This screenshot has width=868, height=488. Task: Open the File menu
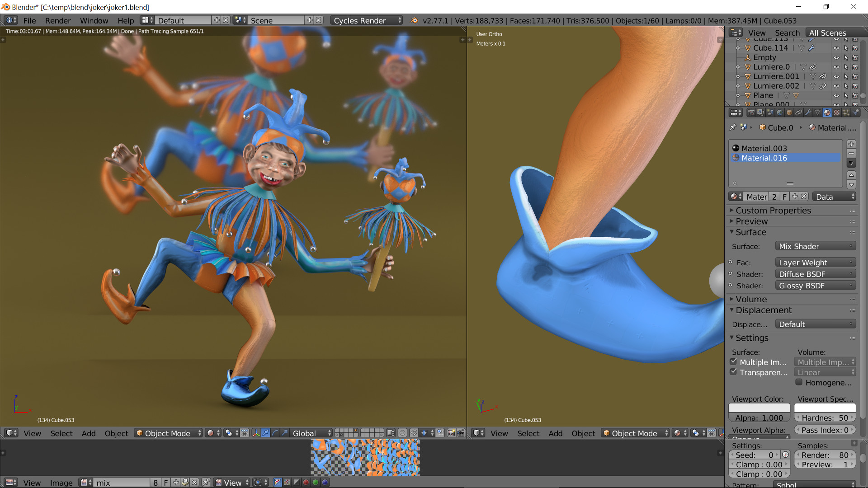(29, 20)
